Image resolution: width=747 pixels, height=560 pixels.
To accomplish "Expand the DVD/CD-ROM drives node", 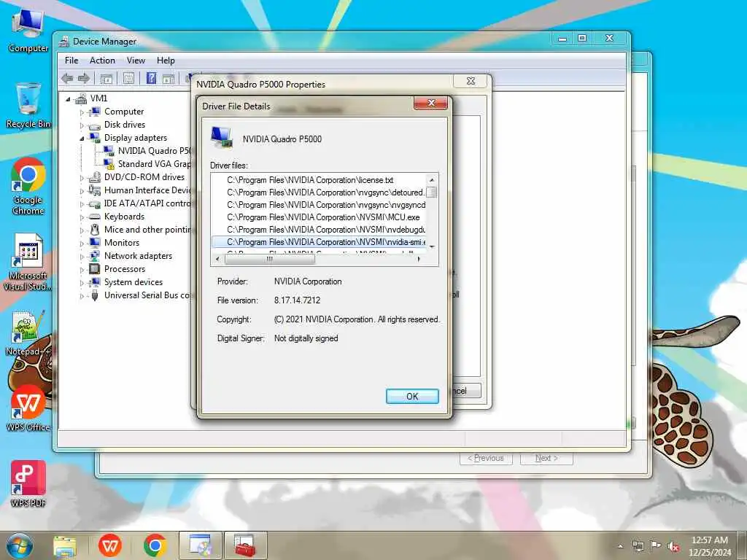I will pyautogui.click(x=82, y=178).
